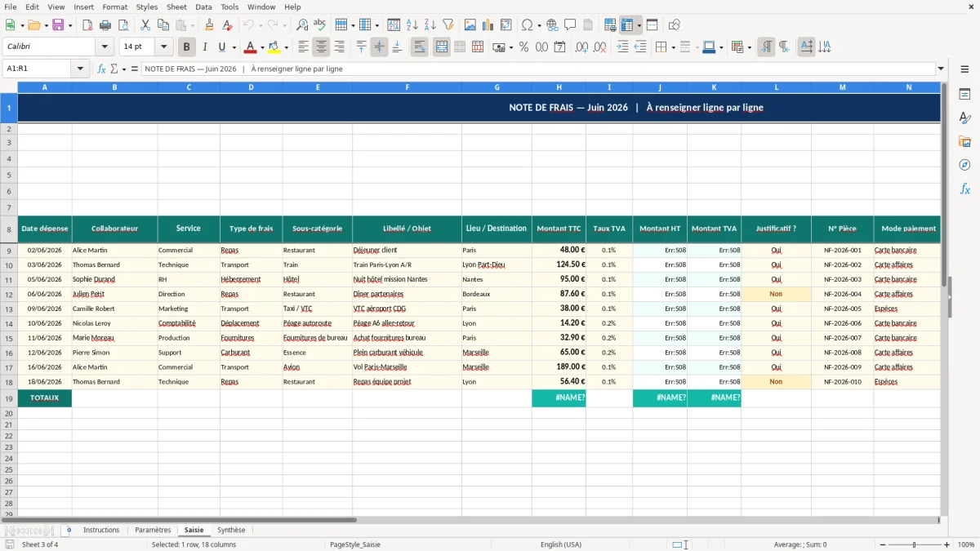Image resolution: width=980 pixels, height=551 pixels.
Task: Switch to the Paramètres sheet tab
Action: click(153, 530)
